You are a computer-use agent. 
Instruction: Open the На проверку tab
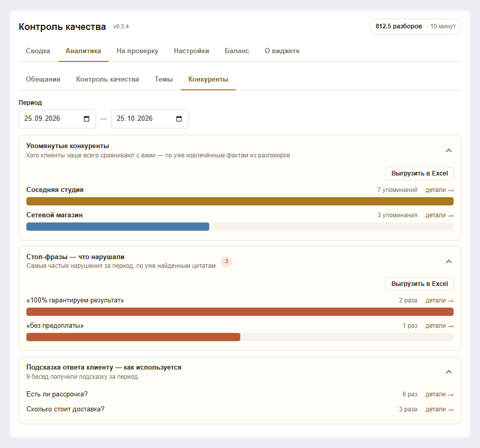(137, 51)
